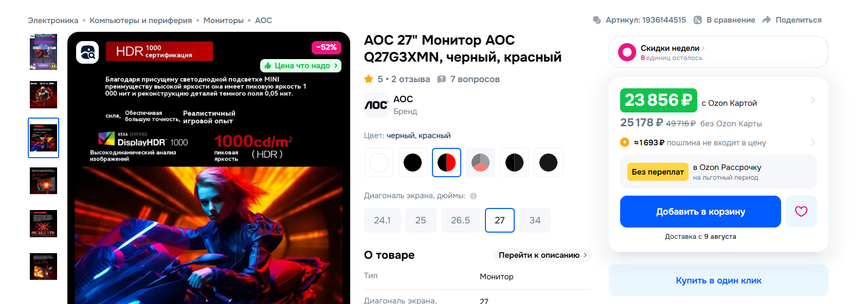The width and height of the screenshot is (868, 304).
Task: Copy the article number via Артикул icon
Action: tap(597, 20)
